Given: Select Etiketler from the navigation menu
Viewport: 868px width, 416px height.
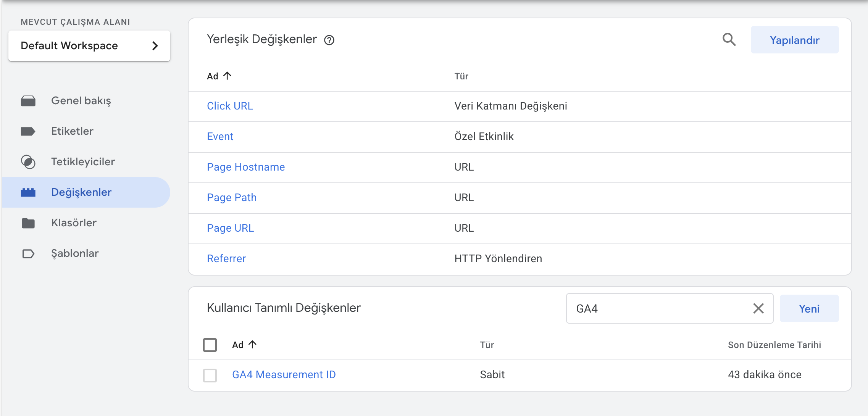Looking at the screenshot, I should [x=72, y=131].
